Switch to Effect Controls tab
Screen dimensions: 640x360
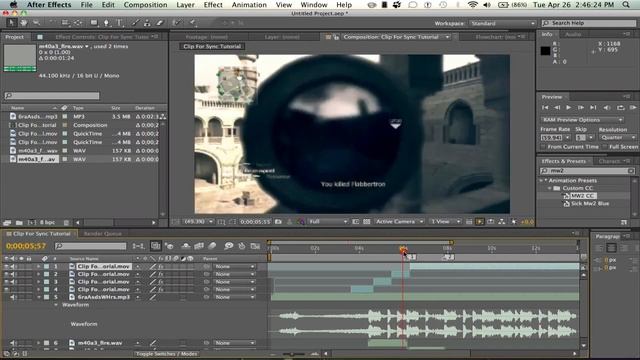102,37
